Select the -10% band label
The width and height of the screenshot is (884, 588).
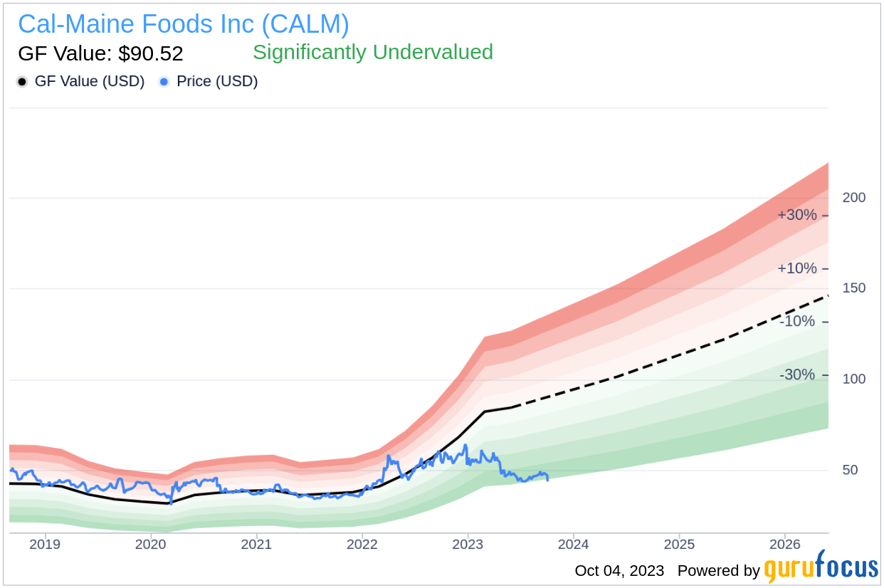click(x=797, y=321)
